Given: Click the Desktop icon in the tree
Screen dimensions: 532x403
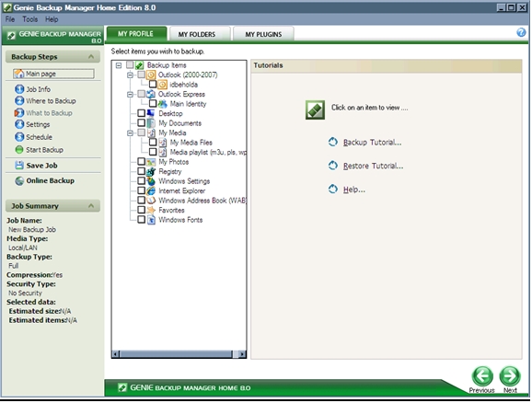Looking at the screenshot, I should (x=151, y=113).
